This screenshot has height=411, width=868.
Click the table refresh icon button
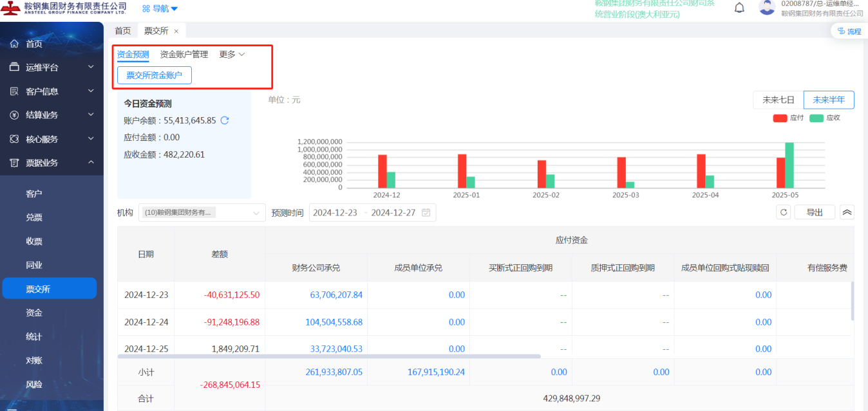tap(783, 212)
